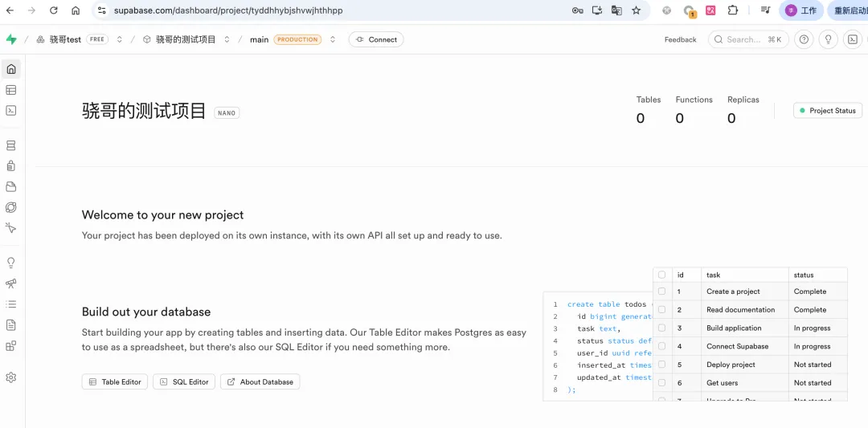Image resolution: width=868 pixels, height=428 pixels.
Task: Expand the branch switcher next to main PRODUCTION
Action: click(333, 39)
